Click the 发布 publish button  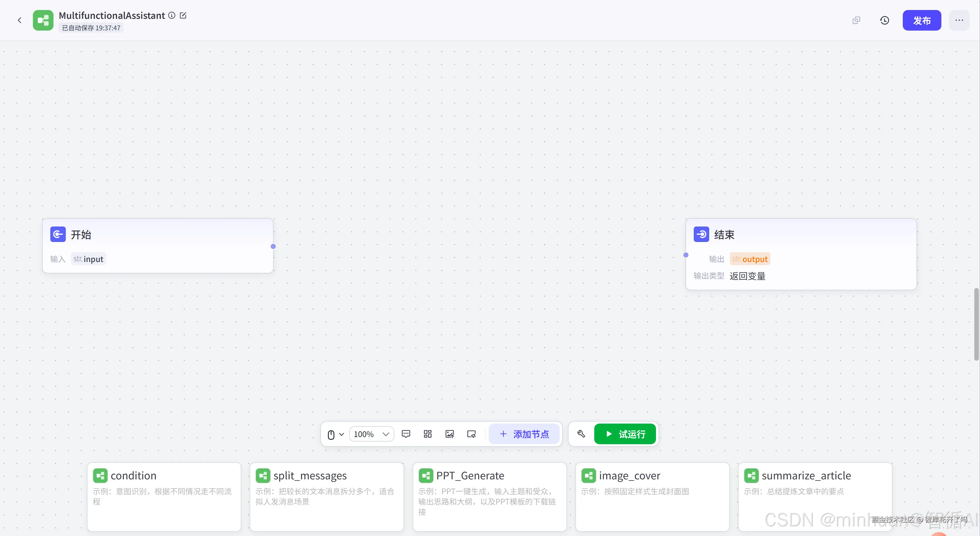coord(922,20)
